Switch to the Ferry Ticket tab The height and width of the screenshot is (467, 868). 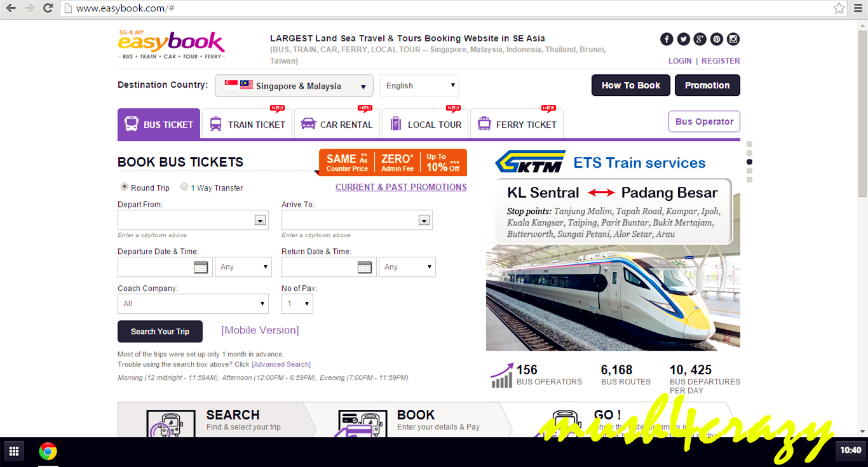click(x=517, y=124)
